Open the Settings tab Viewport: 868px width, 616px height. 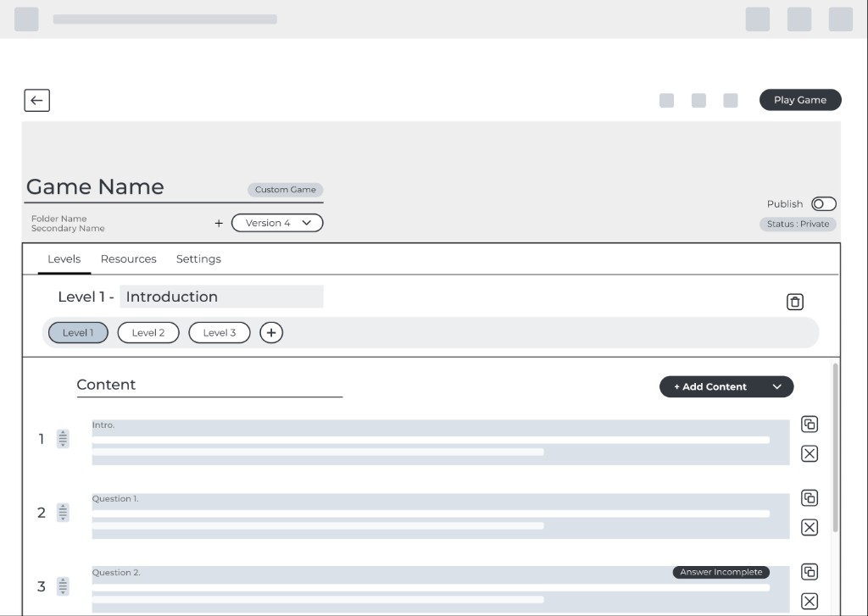[198, 258]
